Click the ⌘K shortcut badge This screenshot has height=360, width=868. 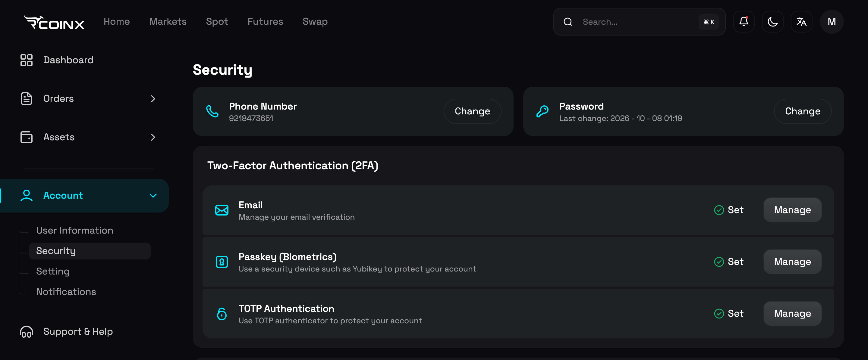click(709, 22)
